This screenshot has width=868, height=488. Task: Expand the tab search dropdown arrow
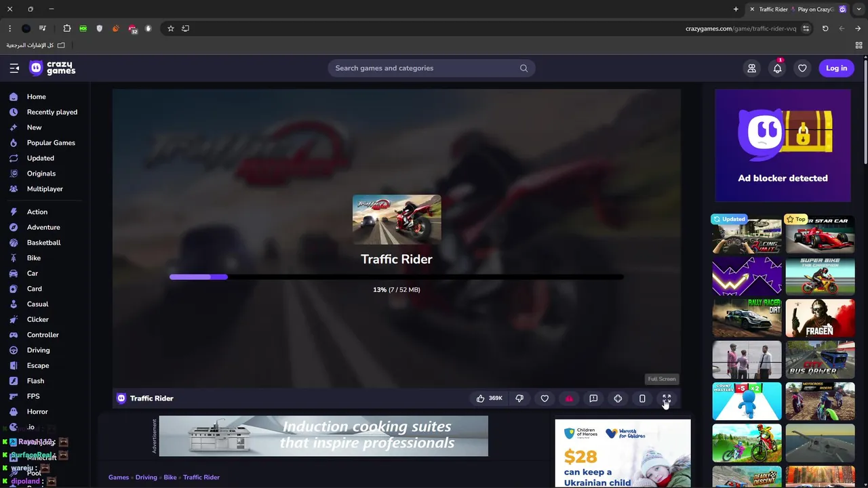(859, 9)
